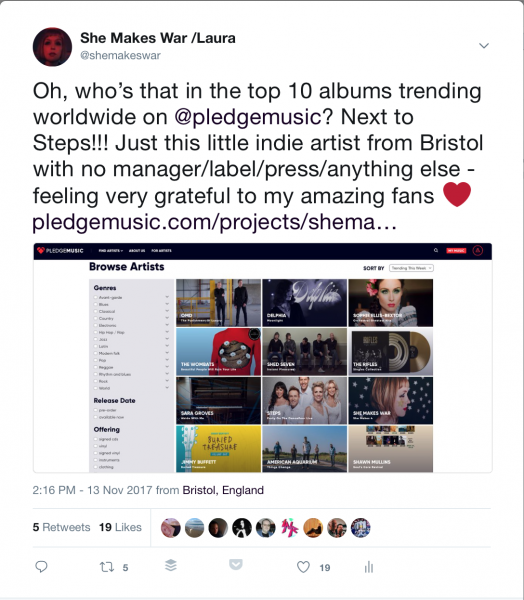Click the Buffer stacked layers icon
Viewport: 524px width, 600px height.
click(x=171, y=565)
